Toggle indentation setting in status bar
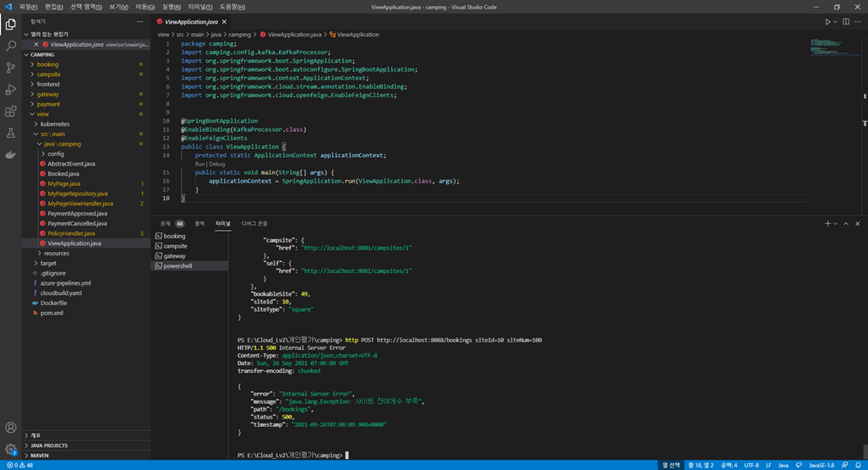The image size is (868, 470). pyautogui.click(x=729, y=466)
